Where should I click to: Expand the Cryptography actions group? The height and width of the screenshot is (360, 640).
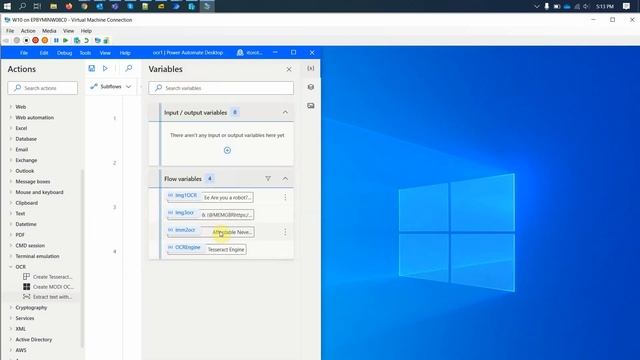click(x=11, y=308)
